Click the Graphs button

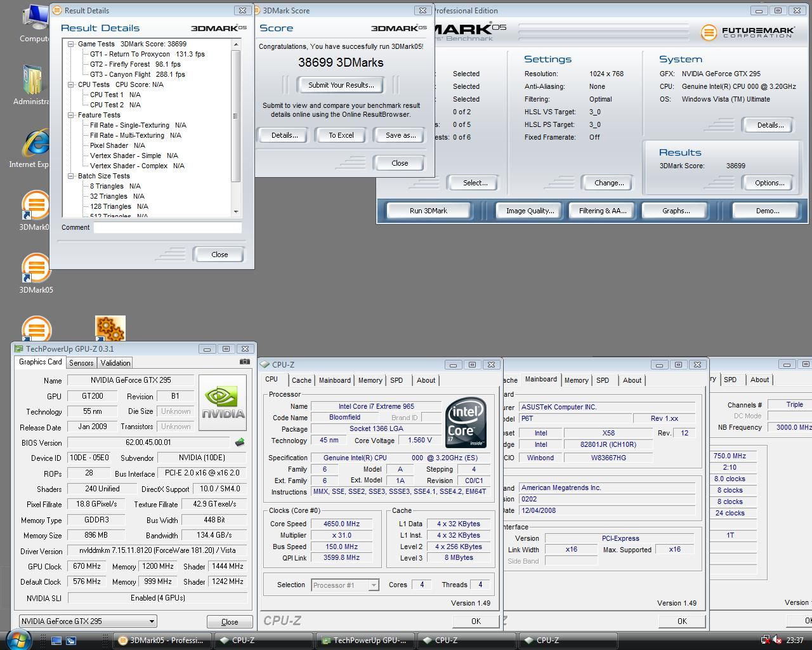(676, 211)
